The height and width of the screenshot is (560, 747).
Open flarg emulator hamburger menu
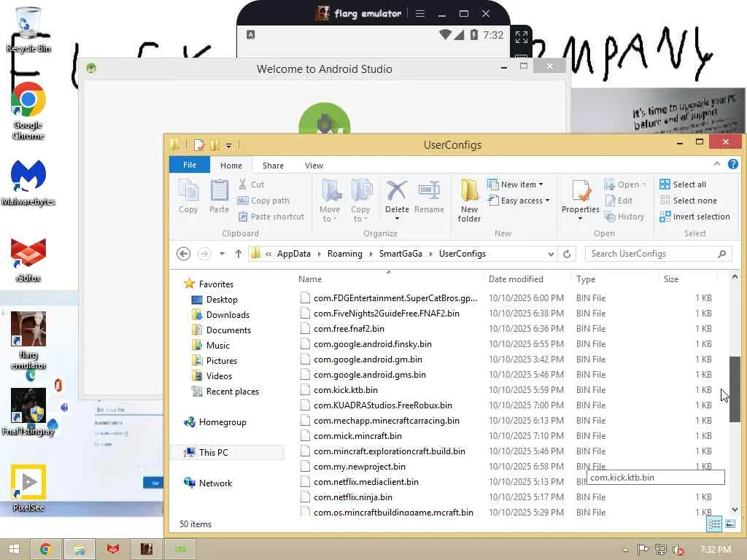[419, 13]
